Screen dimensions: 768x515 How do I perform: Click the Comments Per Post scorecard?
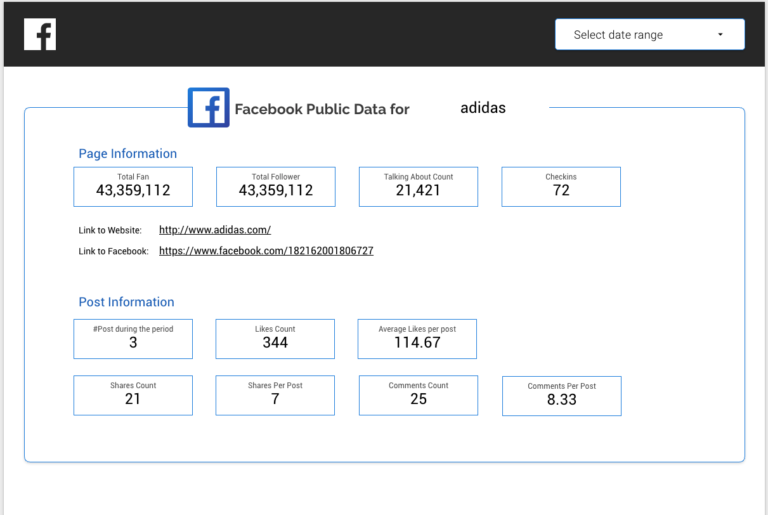562,396
